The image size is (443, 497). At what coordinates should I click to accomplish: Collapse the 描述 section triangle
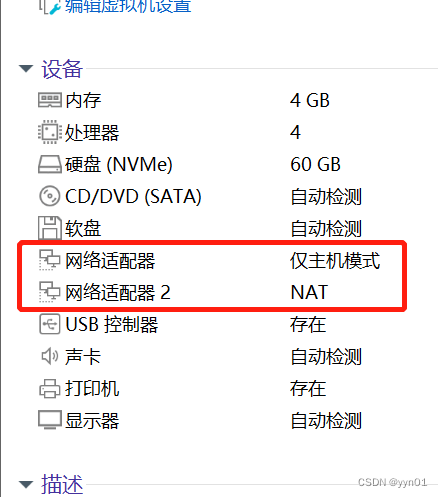pos(26,484)
